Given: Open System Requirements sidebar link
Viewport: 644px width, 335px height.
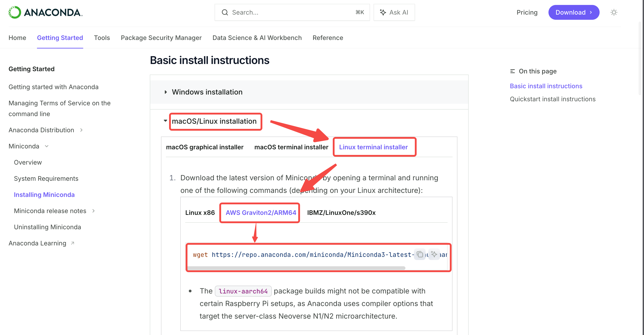Looking at the screenshot, I should click(x=46, y=179).
